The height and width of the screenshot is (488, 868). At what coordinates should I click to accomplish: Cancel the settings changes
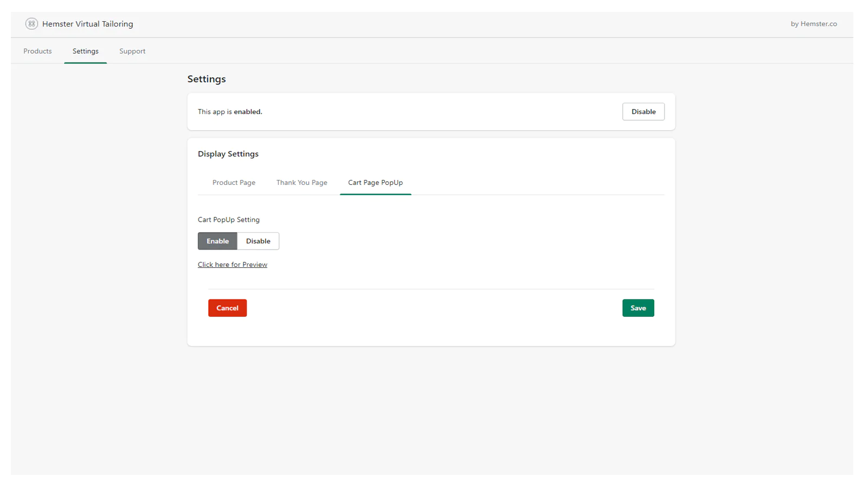[227, 308]
